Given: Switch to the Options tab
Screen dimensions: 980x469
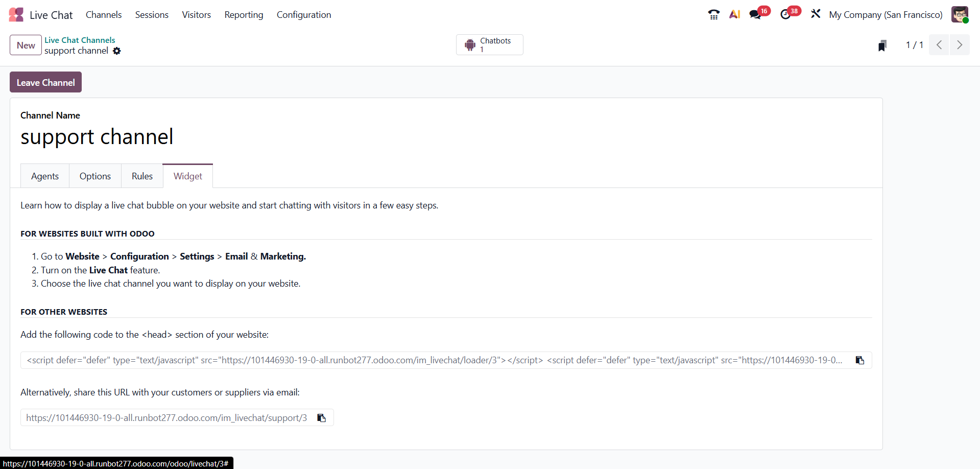Looking at the screenshot, I should (95, 176).
